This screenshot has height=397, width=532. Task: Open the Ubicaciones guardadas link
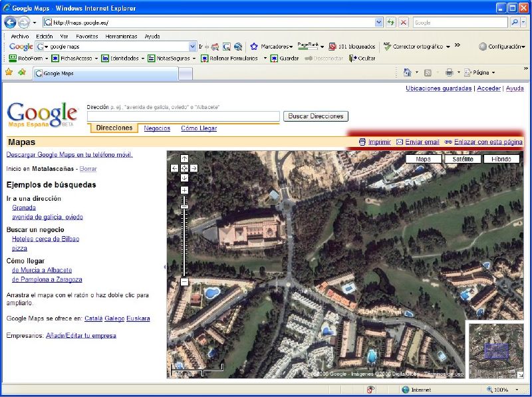(439, 88)
